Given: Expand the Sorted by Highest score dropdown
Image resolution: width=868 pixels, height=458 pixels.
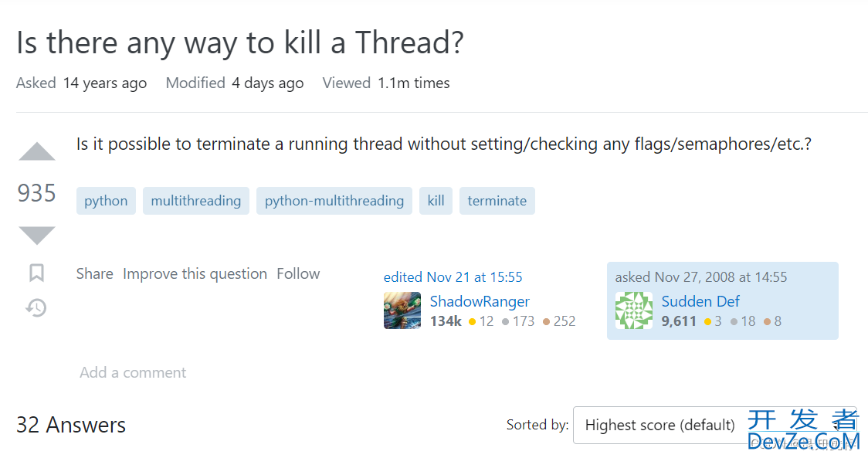Looking at the screenshot, I should coord(714,425).
